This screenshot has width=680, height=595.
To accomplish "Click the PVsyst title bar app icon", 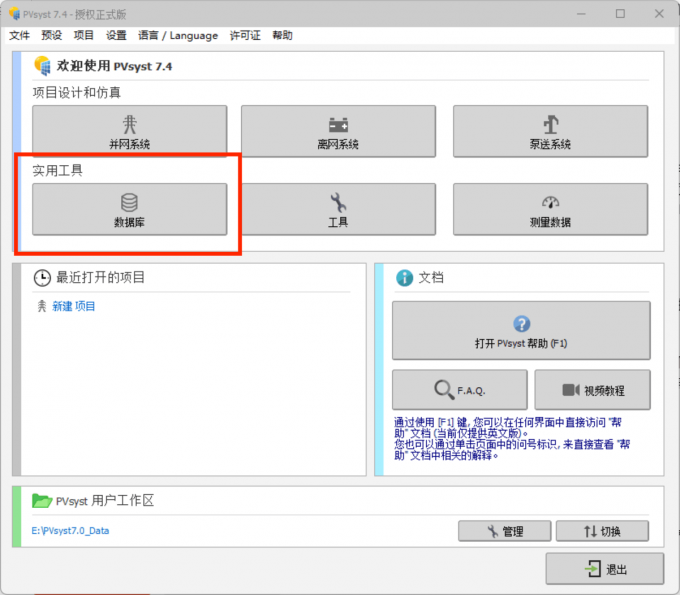I will pos(14,14).
